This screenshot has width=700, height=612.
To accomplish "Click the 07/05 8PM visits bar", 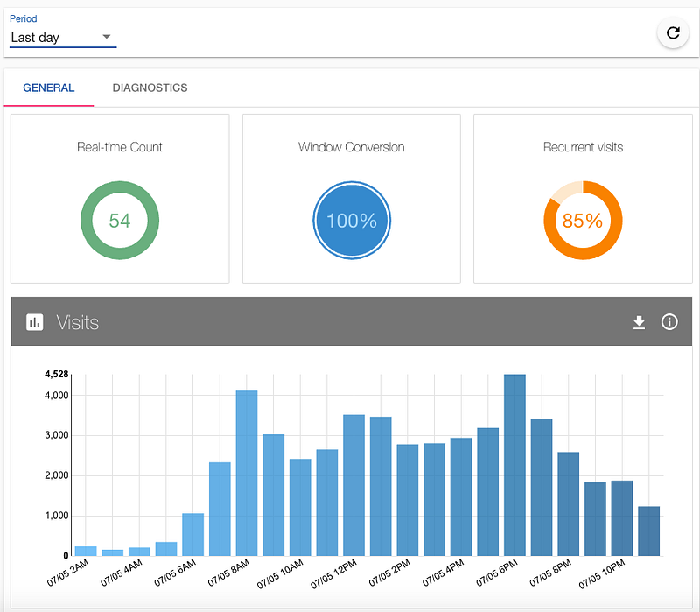I will (x=568, y=504).
